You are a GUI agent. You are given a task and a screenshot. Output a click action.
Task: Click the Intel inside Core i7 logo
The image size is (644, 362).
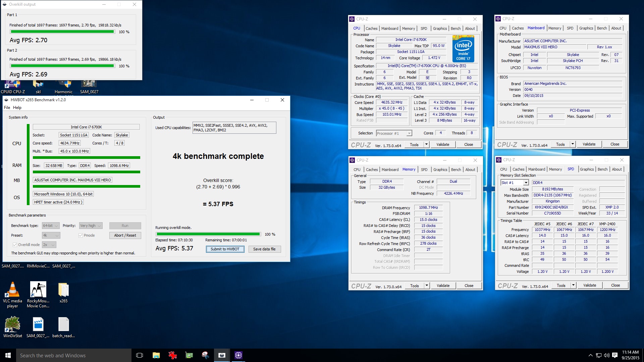coord(463,49)
